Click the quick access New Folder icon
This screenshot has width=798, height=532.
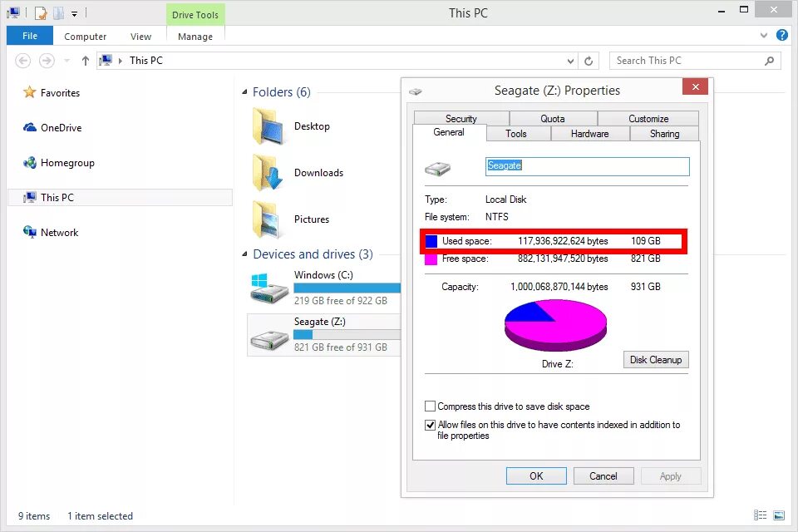[59, 13]
